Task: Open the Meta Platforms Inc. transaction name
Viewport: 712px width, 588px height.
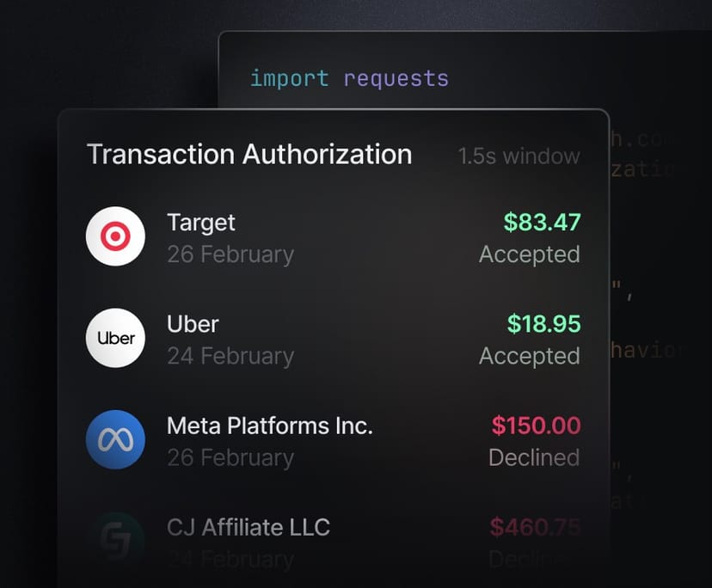Action: [x=270, y=426]
